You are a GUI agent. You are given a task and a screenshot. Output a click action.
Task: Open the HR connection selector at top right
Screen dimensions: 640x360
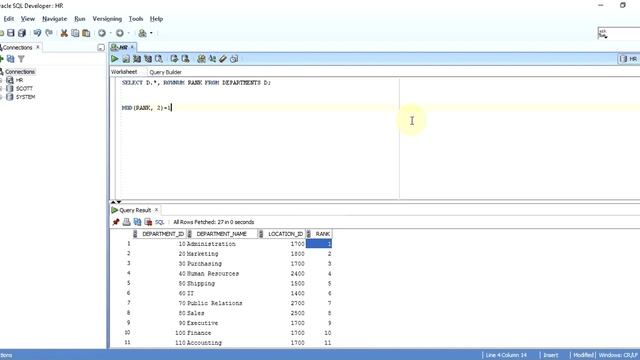629,59
